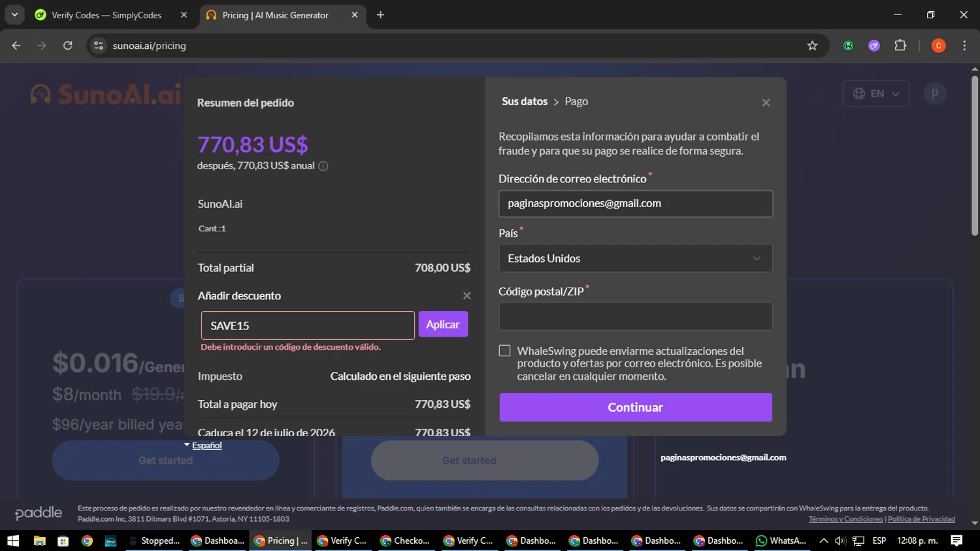Click the email address input field

[x=635, y=203]
